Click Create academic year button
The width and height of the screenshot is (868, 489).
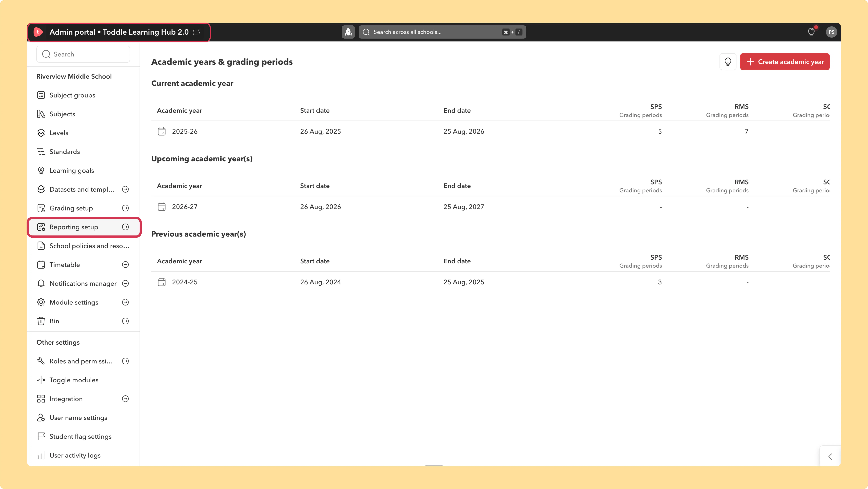point(785,62)
